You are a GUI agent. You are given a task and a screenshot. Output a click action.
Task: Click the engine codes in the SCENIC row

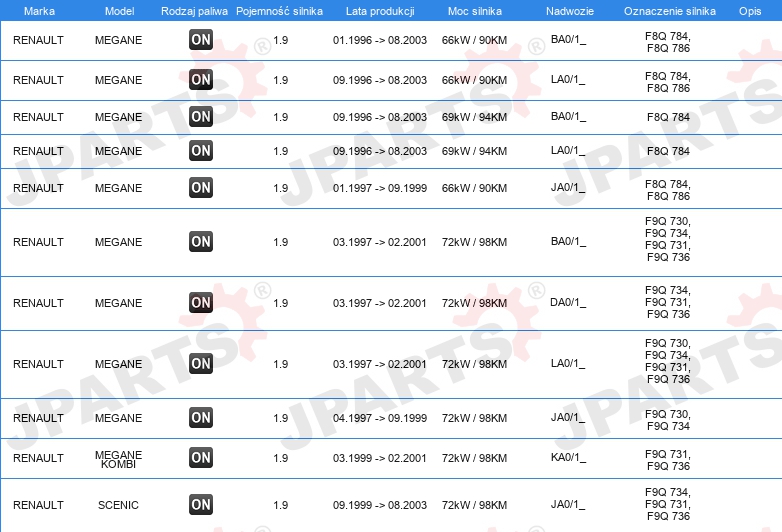(668, 504)
